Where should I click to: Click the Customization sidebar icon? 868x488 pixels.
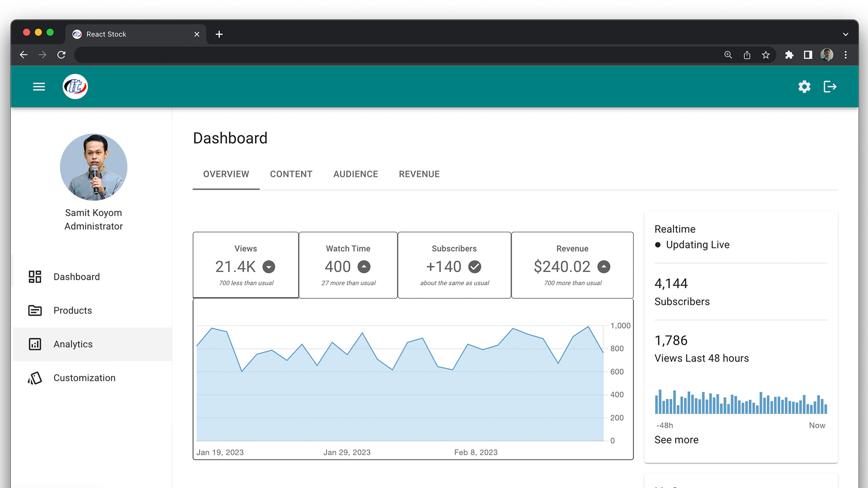pos(34,377)
